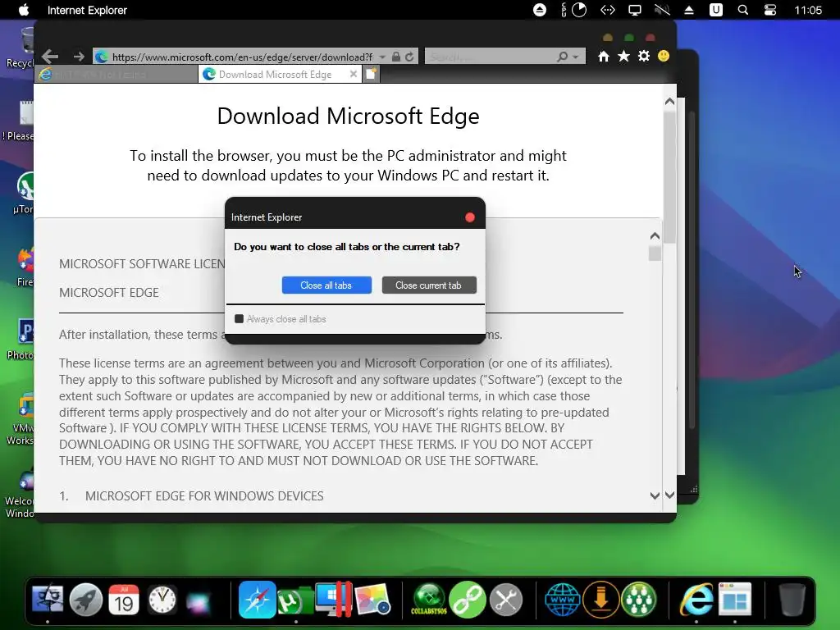Open the Collabsysos green globe dock icon
This screenshot has height=630, width=840.
[429, 599]
